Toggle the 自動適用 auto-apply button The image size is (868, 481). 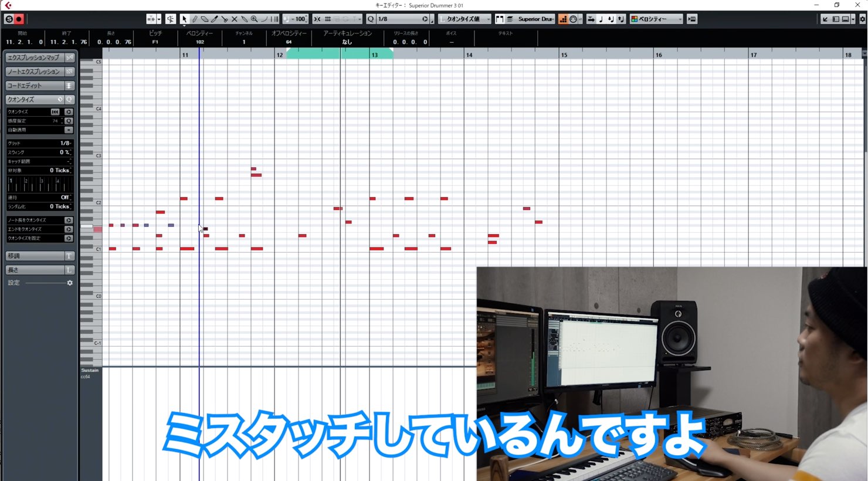(x=69, y=130)
